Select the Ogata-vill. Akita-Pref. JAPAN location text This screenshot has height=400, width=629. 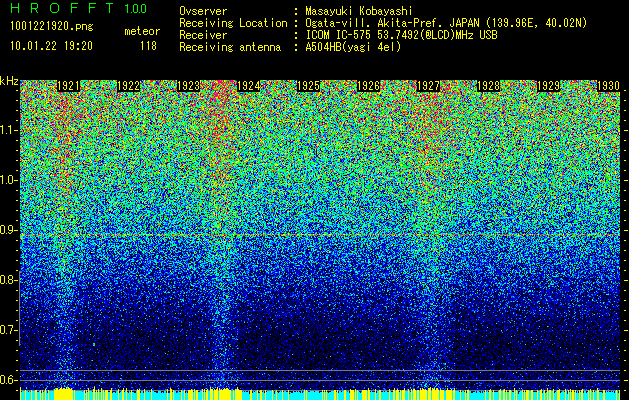[x=446, y=23]
